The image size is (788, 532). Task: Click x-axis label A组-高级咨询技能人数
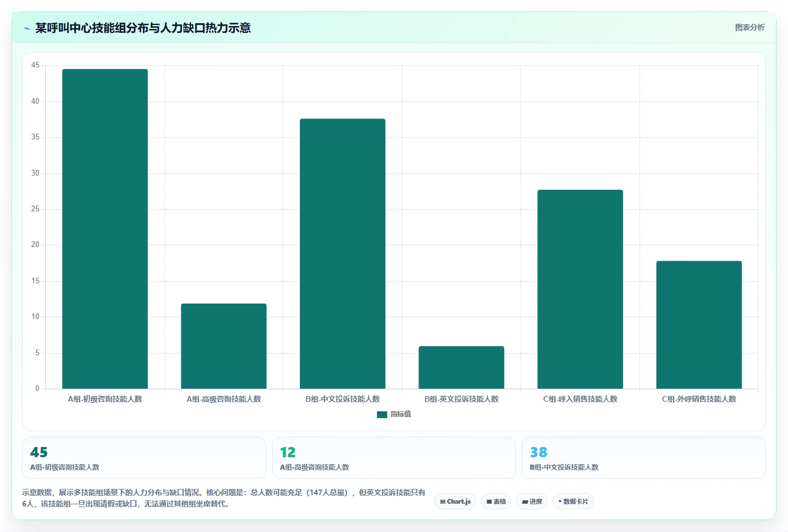click(224, 399)
